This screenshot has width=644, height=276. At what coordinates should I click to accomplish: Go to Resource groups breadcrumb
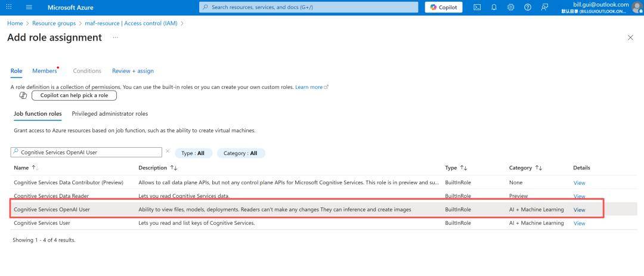pos(54,23)
